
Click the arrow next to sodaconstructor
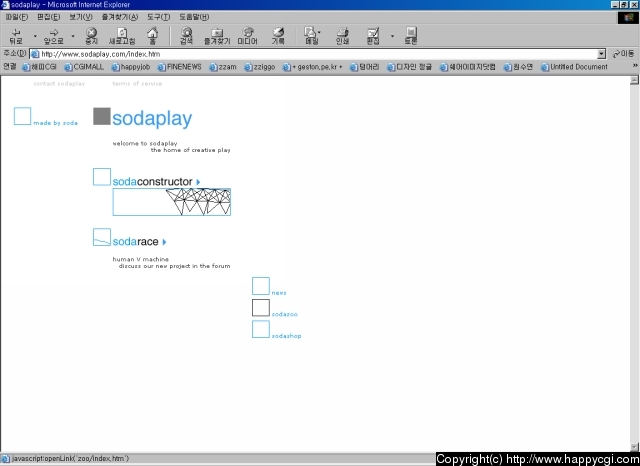(198, 182)
